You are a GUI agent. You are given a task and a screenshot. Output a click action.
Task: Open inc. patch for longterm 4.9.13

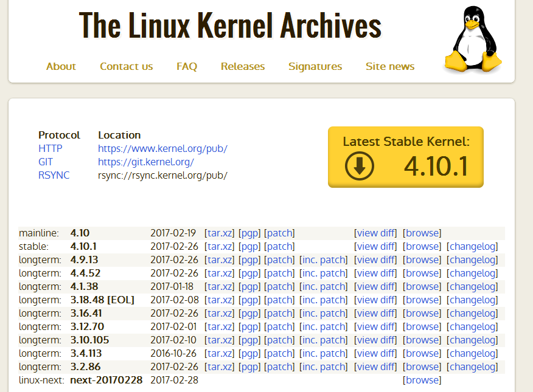tap(323, 260)
